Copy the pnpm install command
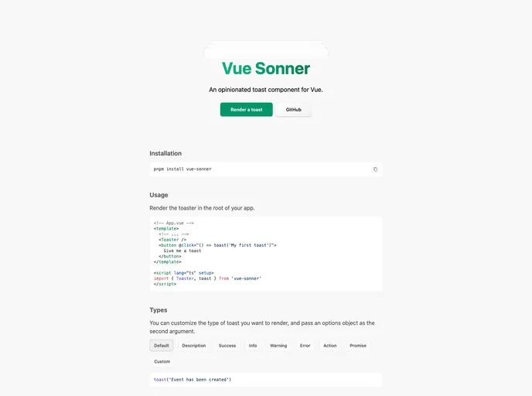The height and width of the screenshot is (396, 532). [375, 169]
